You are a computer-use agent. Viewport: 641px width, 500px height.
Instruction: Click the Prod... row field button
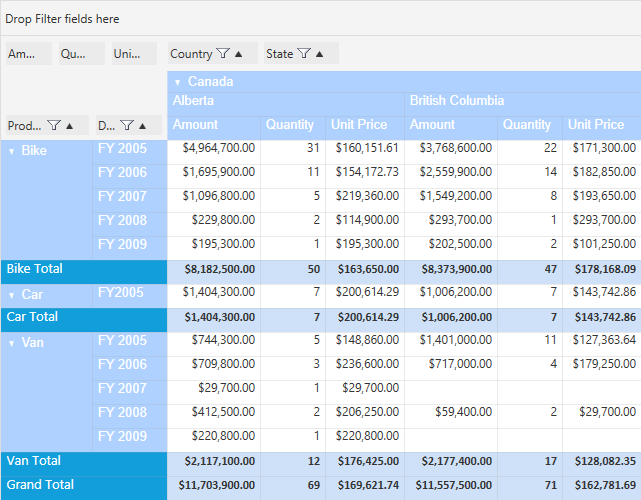click(x=47, y=126)
